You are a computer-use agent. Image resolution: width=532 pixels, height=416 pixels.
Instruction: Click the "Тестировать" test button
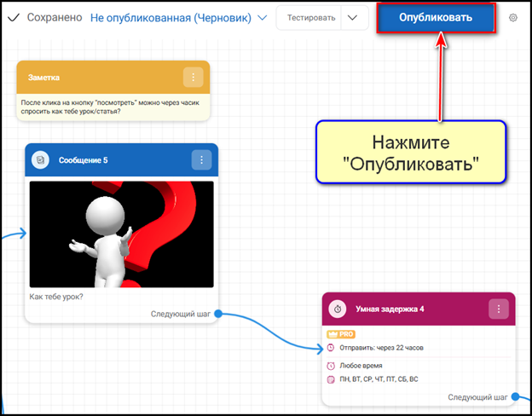(x=310, y=18)
